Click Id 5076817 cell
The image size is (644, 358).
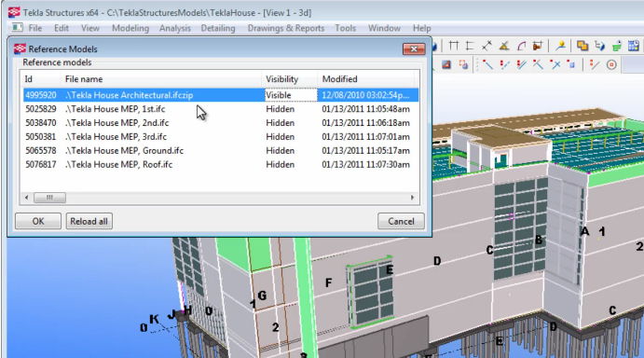[x=41, y=164]
